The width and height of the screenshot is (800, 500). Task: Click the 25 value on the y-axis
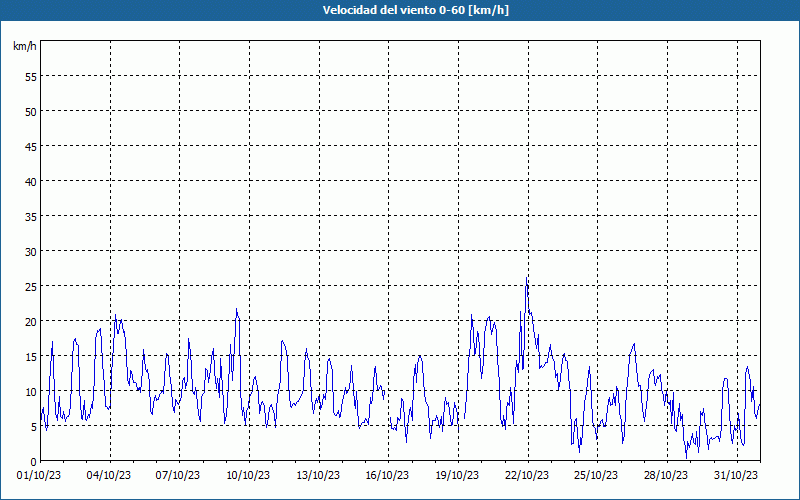[31, 286]
